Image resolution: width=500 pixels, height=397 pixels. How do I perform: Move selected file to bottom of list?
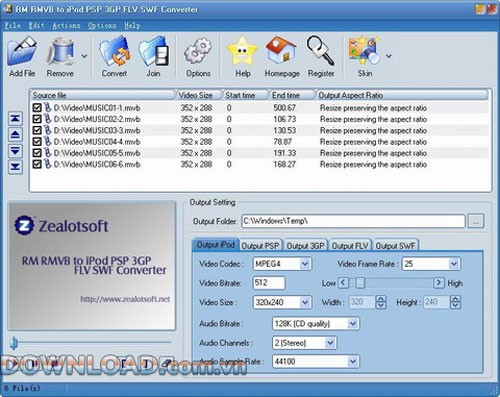click(15, 167)
